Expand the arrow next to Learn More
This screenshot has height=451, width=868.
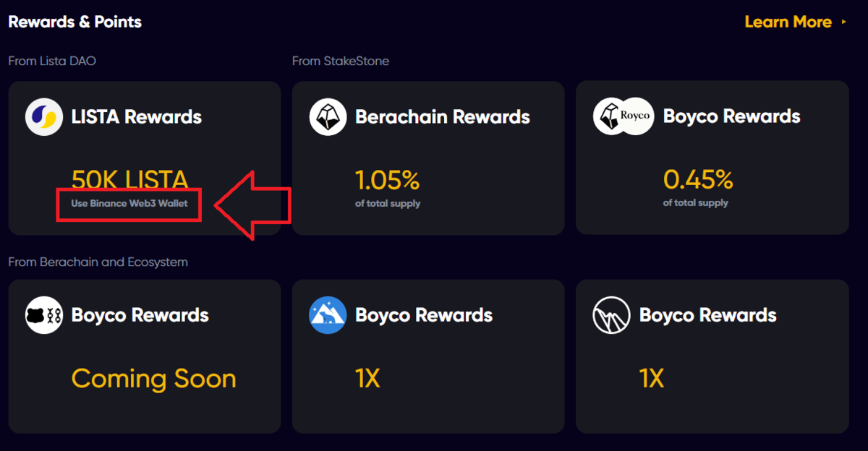pyautogui.click(x=843, y=22)
